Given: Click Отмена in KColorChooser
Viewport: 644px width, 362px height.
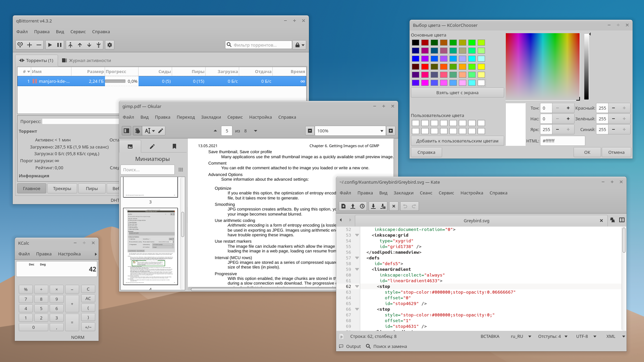Looking at the screenshot, I should (616, 153).
